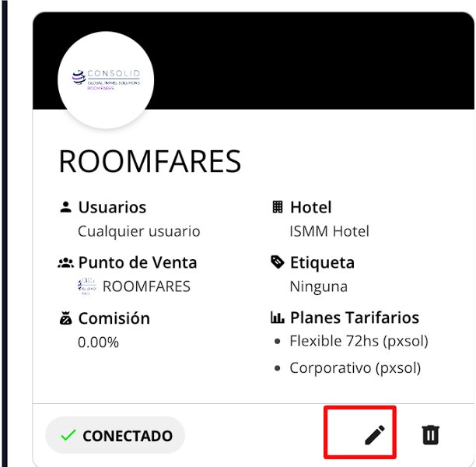Screen dimensions: 476x467
Task: Click the CONECTADO status badge
Action: 115,435
